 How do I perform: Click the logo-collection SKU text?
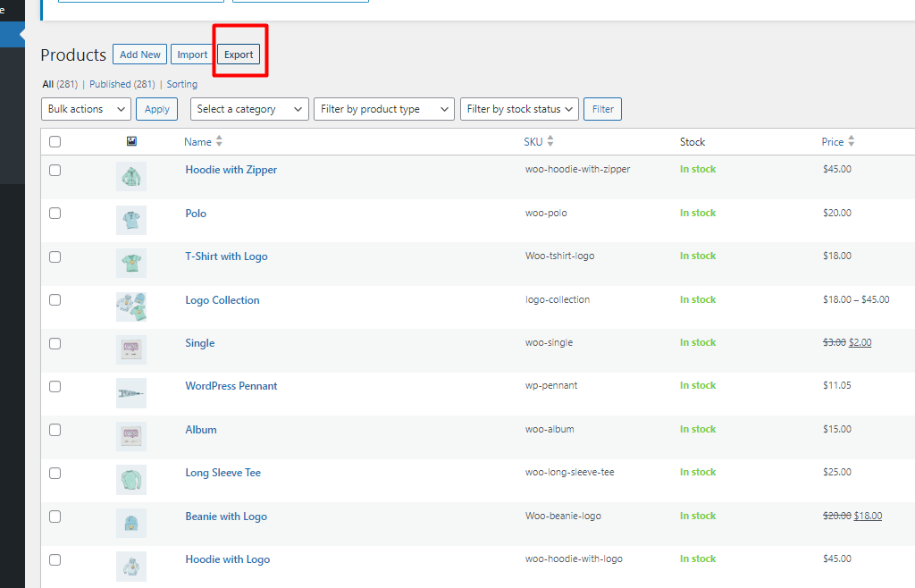pos(558,299)
